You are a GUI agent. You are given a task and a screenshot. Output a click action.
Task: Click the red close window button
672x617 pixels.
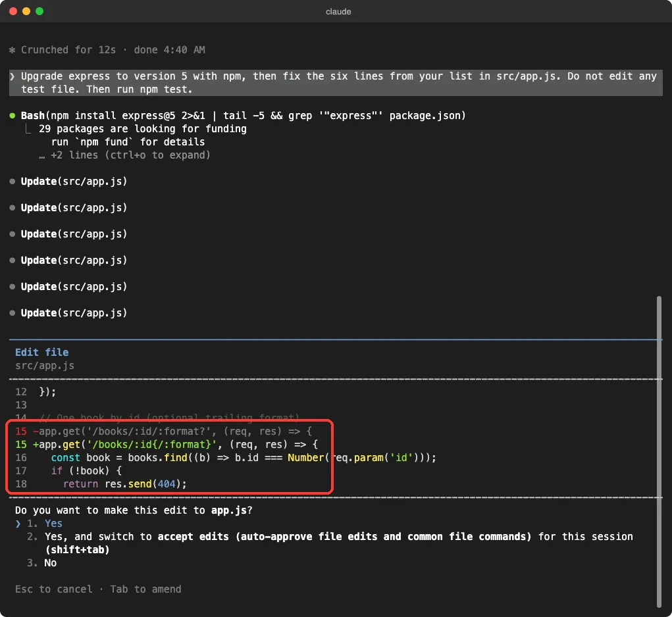pos(13,11)
